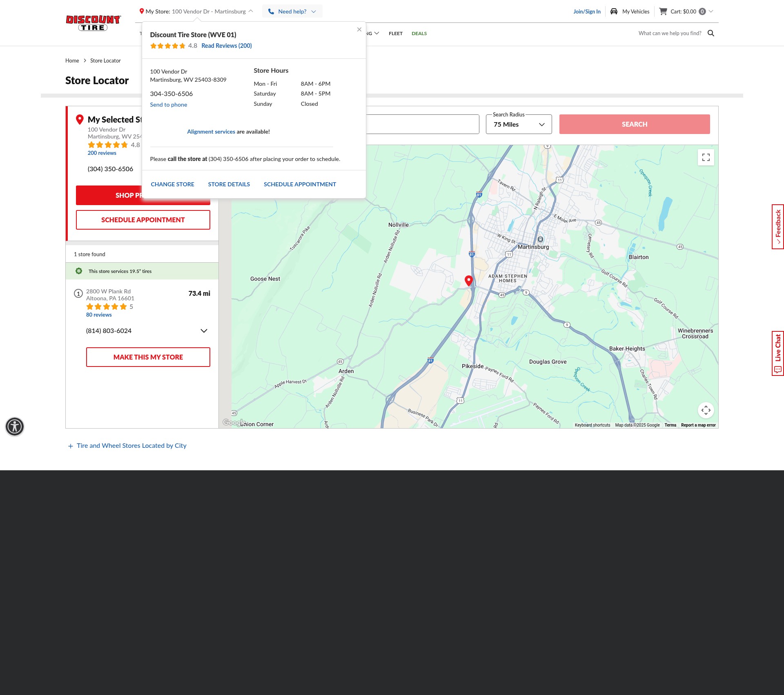This screenshot has width=784, height=695.
Task: Click STORE DETAILS in popup
Action: [229, 184]
